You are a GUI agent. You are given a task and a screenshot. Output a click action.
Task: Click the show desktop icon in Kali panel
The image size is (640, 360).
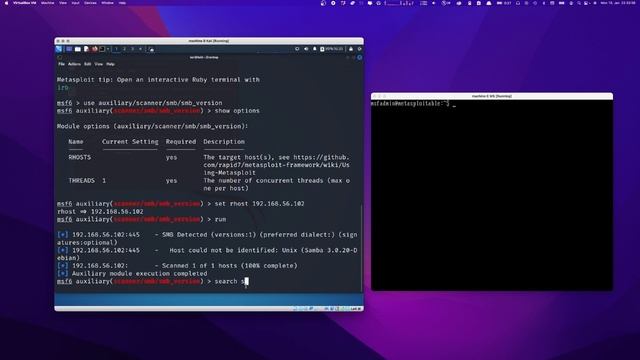coord(69,49)
